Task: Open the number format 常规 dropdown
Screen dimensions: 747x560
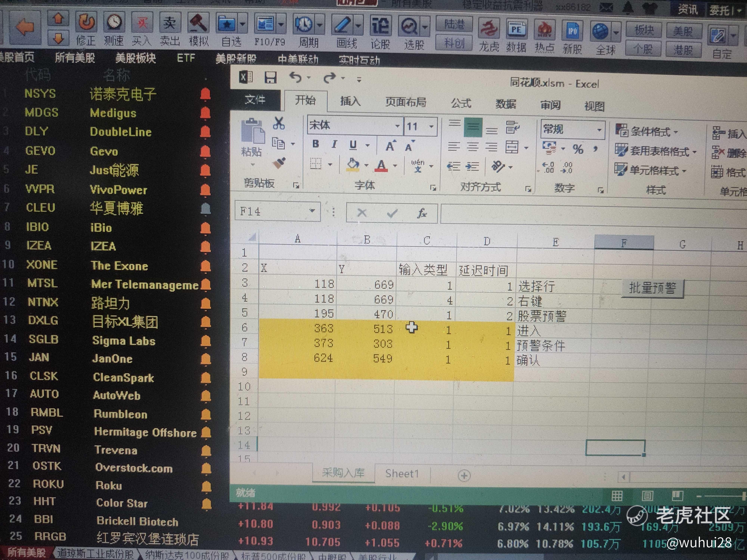Action: (x=599, y=130)
